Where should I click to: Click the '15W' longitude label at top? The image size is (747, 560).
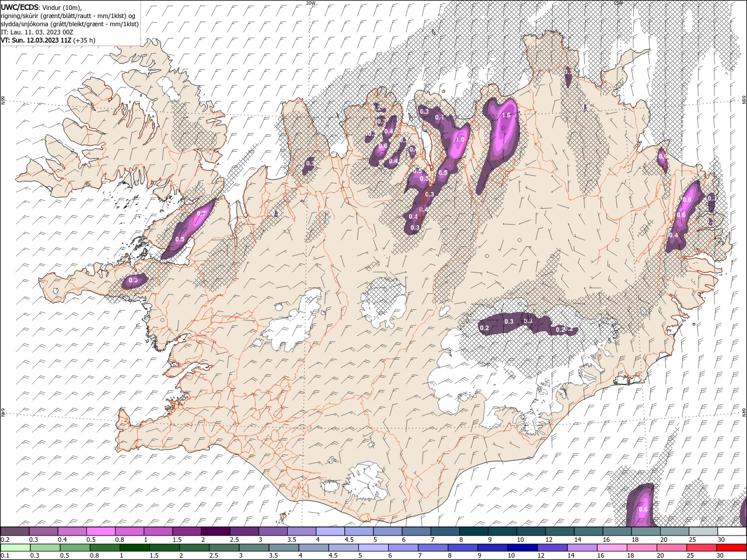tap(618, 3)
